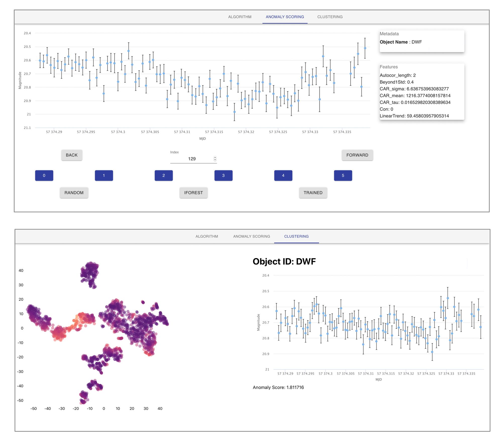
Task: Sort objects by IFOREST score
Action: tap(193, 193)
